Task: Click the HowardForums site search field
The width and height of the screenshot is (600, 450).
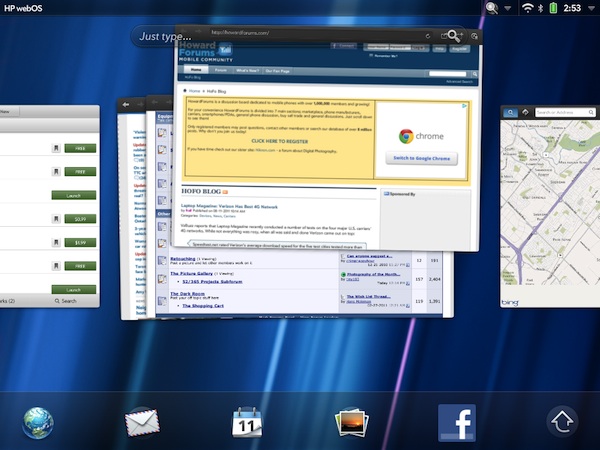Action: click(448, 73)
